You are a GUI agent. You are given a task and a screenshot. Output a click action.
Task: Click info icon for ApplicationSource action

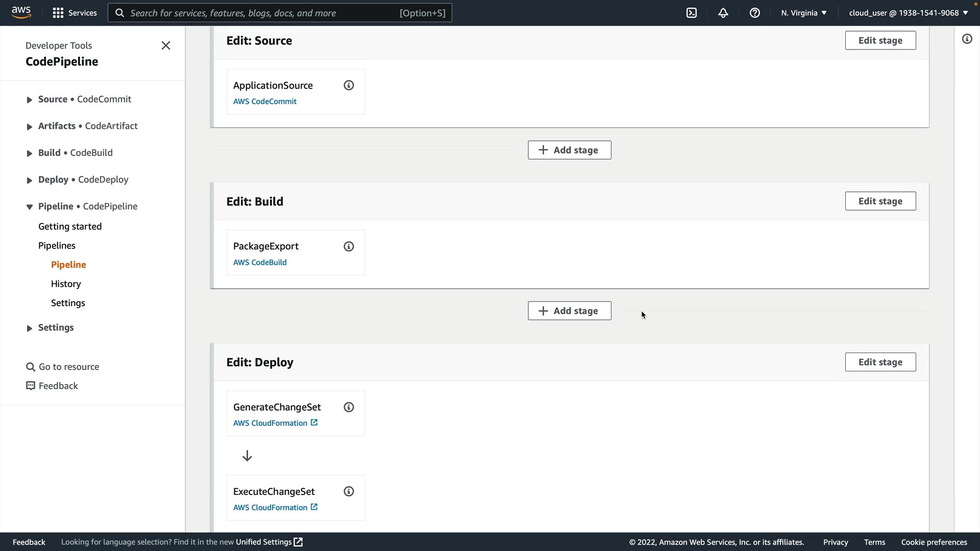[349, 86]
